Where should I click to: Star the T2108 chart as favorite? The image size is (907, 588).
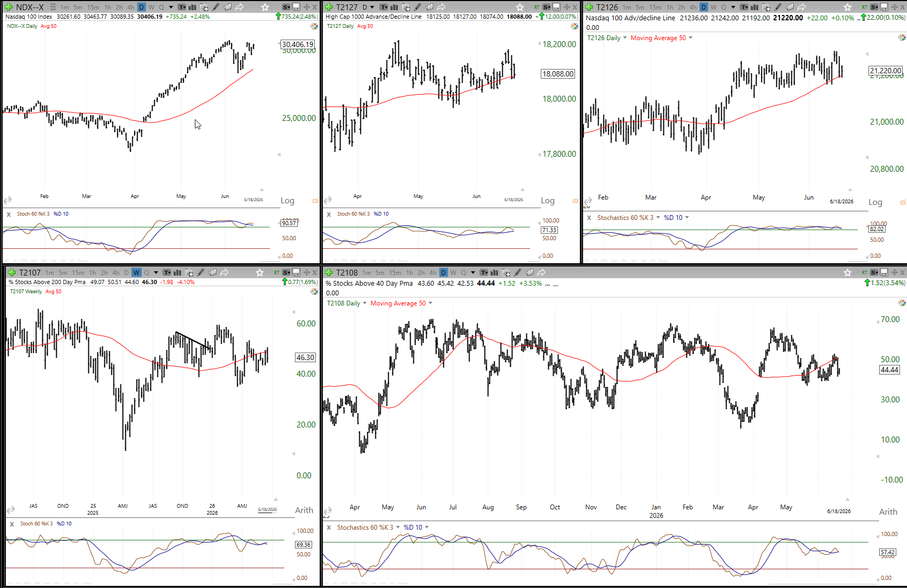[x=848, y=272]
